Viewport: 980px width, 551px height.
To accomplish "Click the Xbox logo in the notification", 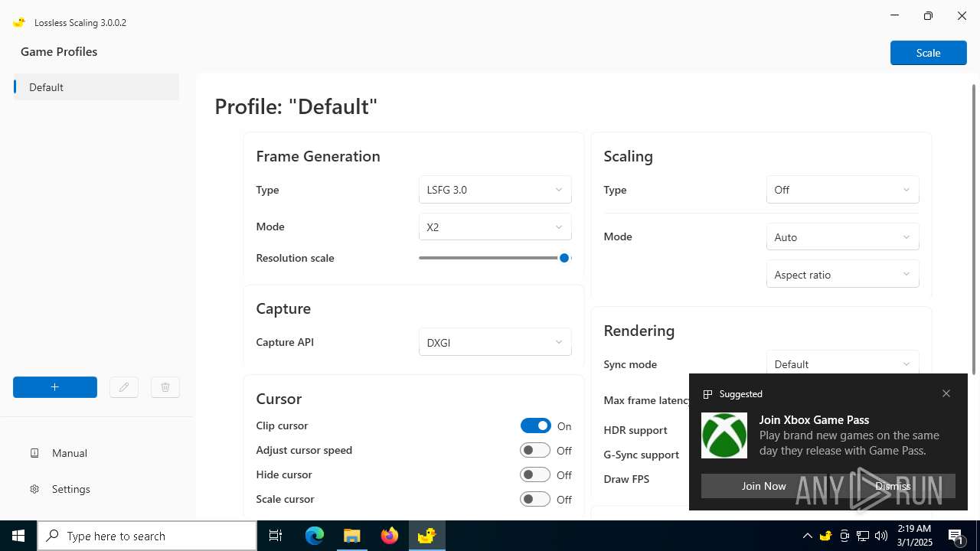I will 724,435.
